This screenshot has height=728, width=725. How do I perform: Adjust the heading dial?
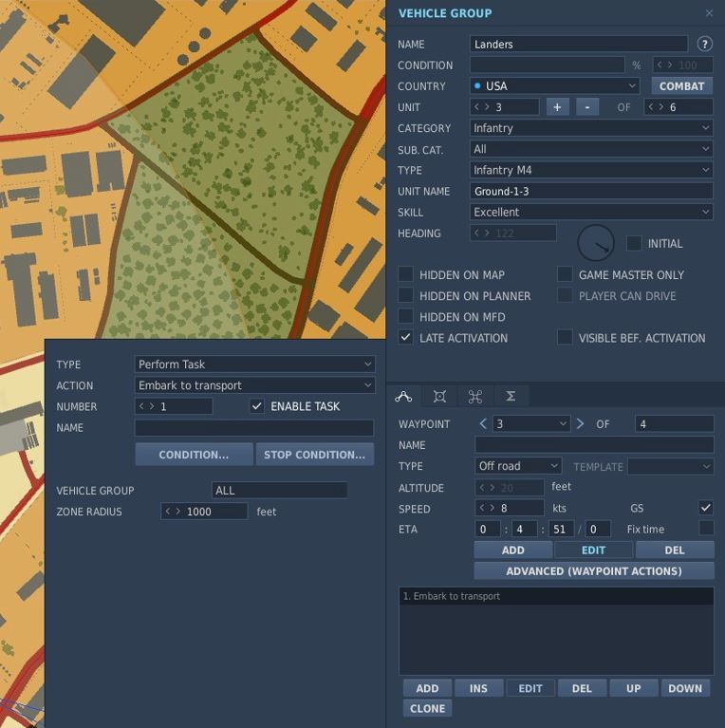click(x=596, y=243)
